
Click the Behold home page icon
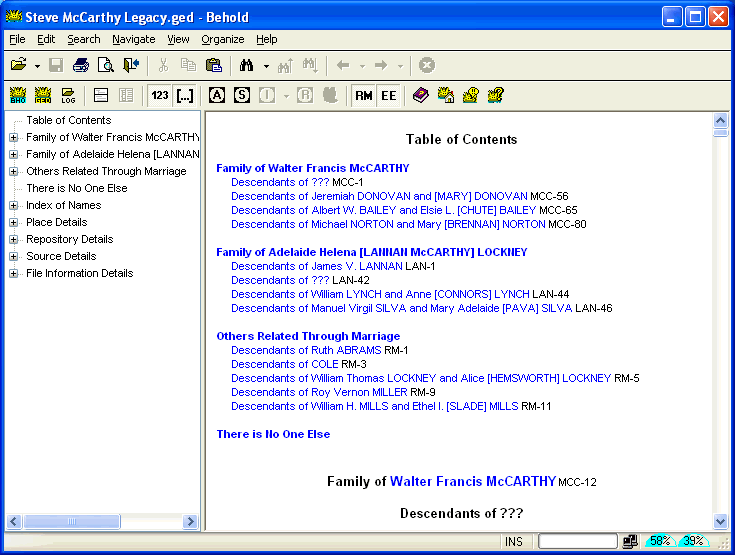446,95
